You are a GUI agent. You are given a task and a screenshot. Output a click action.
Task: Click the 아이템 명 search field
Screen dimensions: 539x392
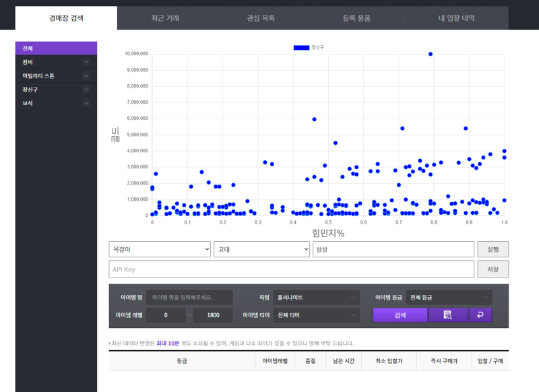click(x=189, y=298)
